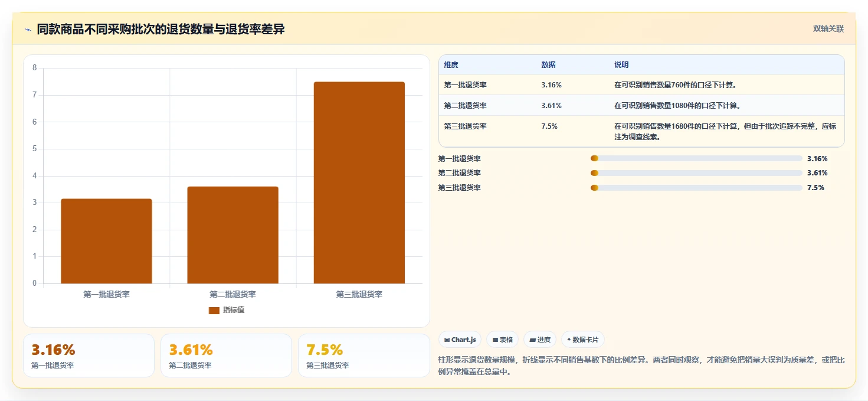Screen dimensions: 868x401
Task: Click the Chart.js tag chip
Action: [x=460, y=340]
